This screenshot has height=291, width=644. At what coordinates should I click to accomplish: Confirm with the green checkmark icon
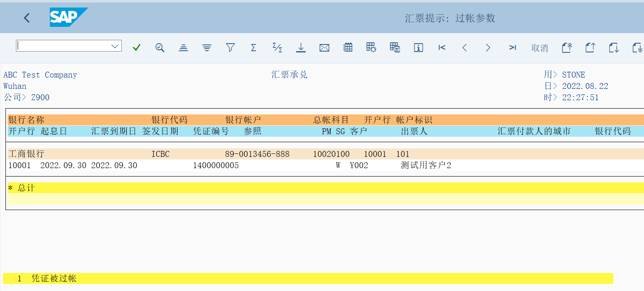tap(136, 47)
